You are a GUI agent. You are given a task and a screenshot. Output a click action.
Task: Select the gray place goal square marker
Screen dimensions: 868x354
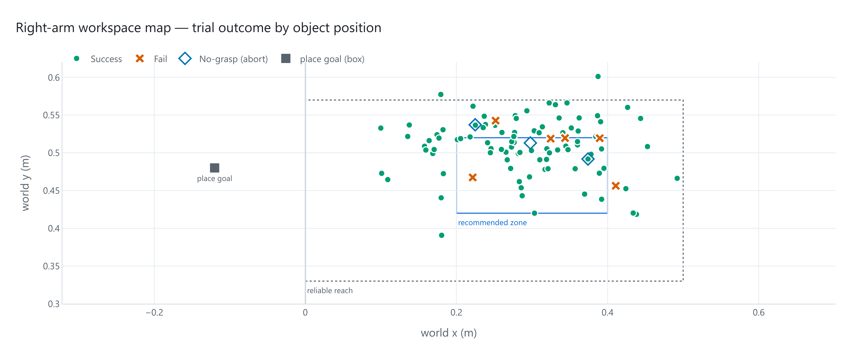click(215, 168)
